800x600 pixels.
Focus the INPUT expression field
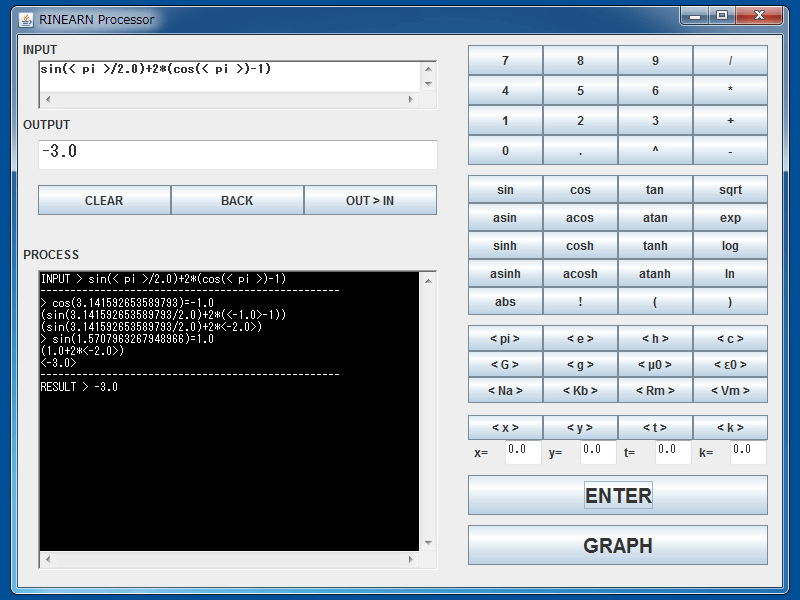click(x=230, y=77)
